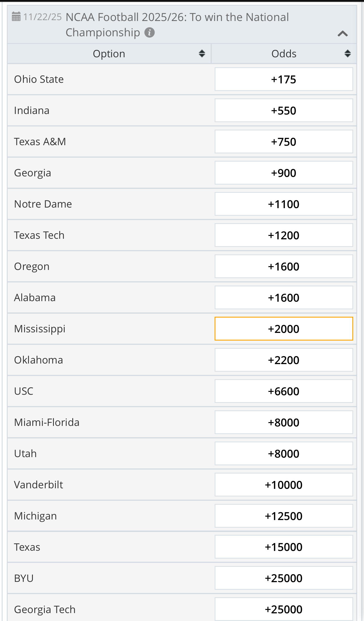Select Vanderbilt +10000 odds button
Viewport: 364px width, 621px height.
(x=283, y=485)
